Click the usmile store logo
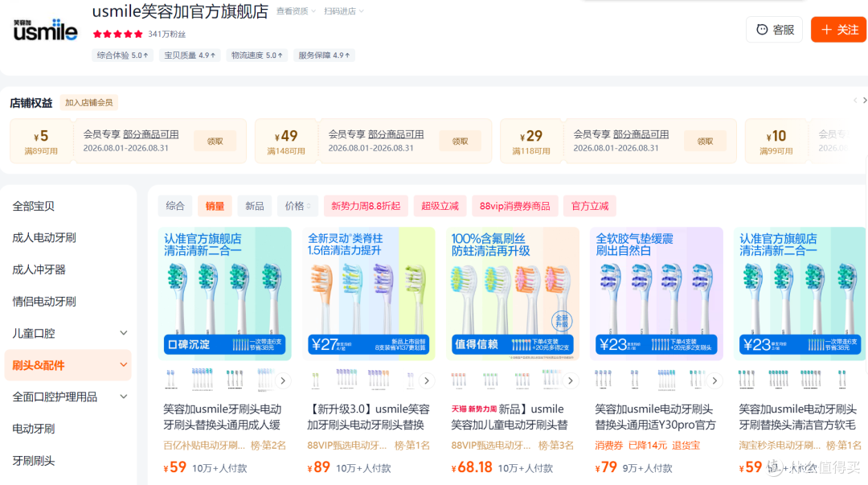Image resolution: width=868 pixels, height=485 pixels. (x=45, y=30)
